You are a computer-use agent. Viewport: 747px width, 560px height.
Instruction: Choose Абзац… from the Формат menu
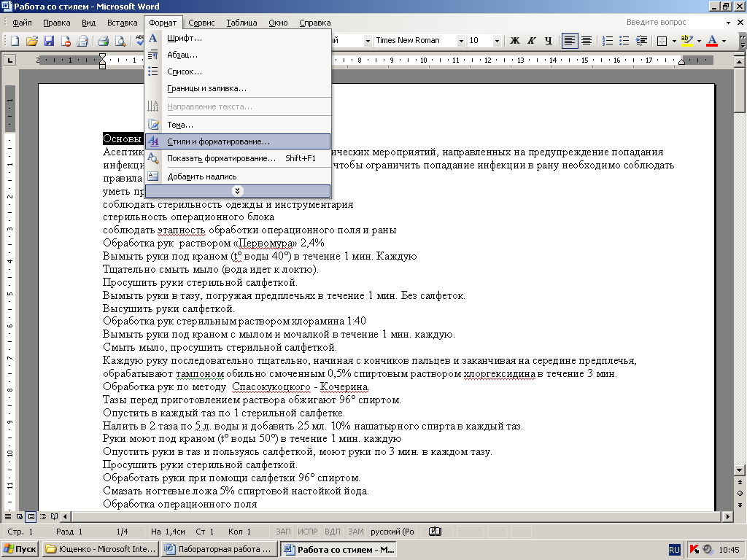coord(237,55)
